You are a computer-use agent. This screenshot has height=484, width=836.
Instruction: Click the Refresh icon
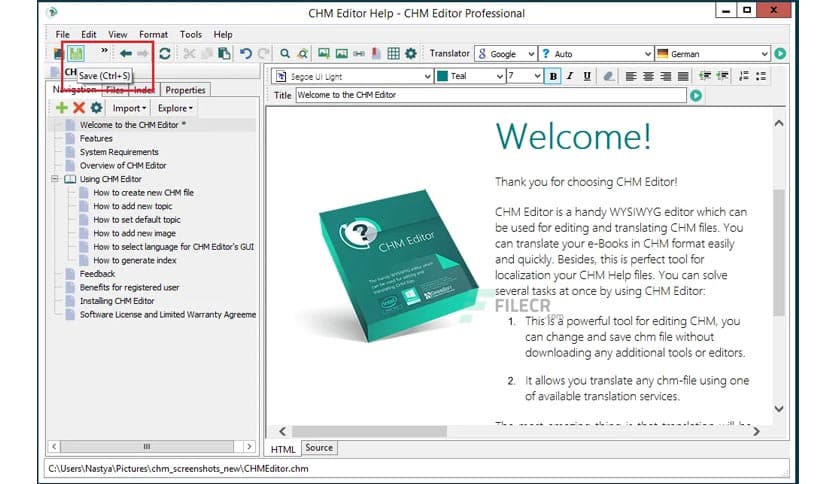click(165, 53)
